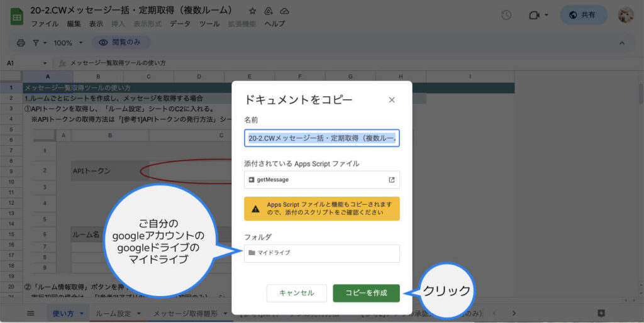This screenshot has width=644, height=323.
Task: Click the print icon in toolbar
Action: click(x=21, y=43)
